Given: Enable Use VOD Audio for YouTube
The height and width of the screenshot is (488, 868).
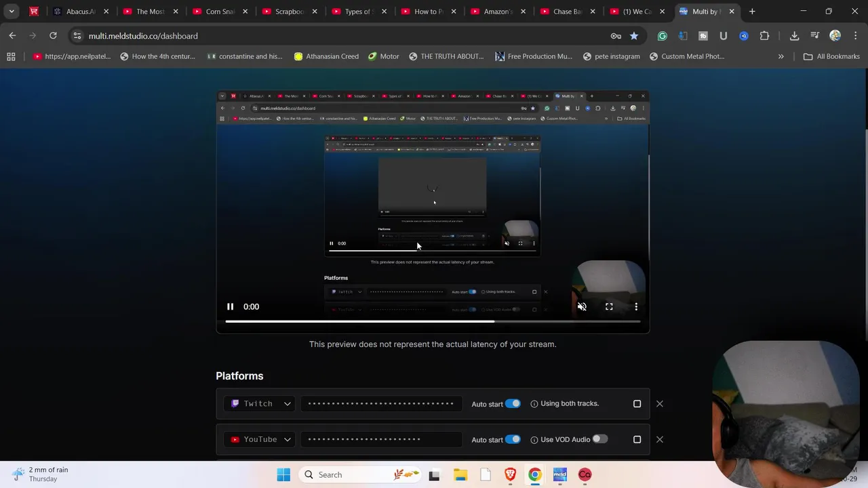Looking at the screenshot, I should [599, 439].
